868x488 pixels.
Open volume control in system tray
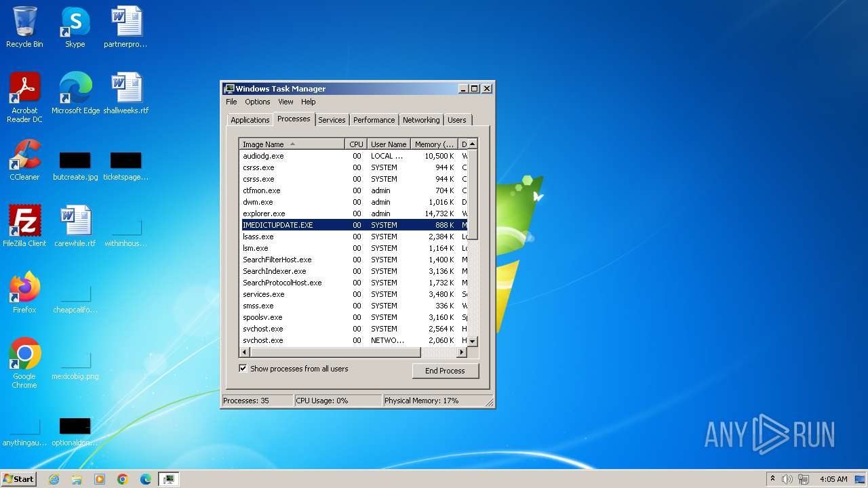[x=787, y=479]
